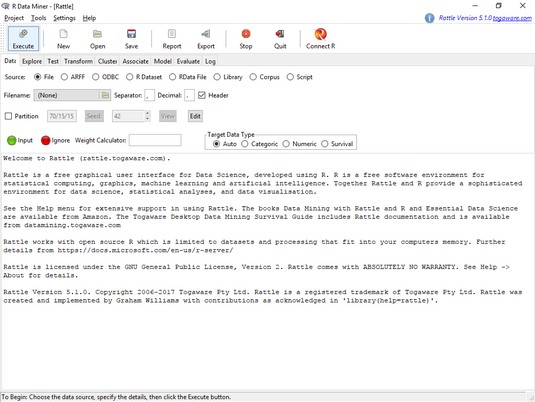
Task: Switch to the Log tab
Action: click(210, 61)
